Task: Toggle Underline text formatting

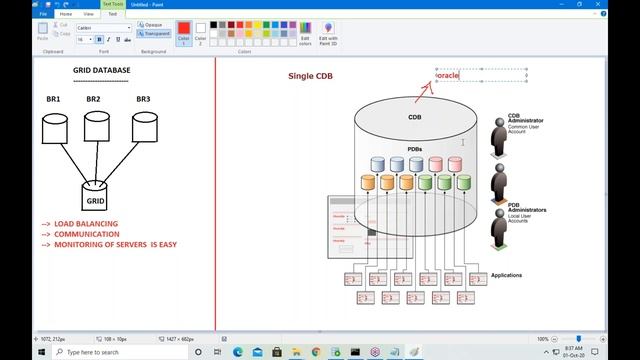Action: pos(118,40)
